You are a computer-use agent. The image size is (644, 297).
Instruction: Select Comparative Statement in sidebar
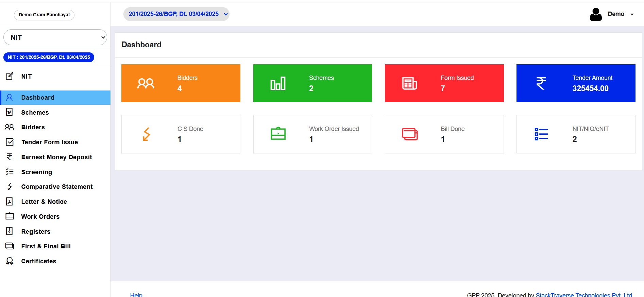(x=57, y=187)
